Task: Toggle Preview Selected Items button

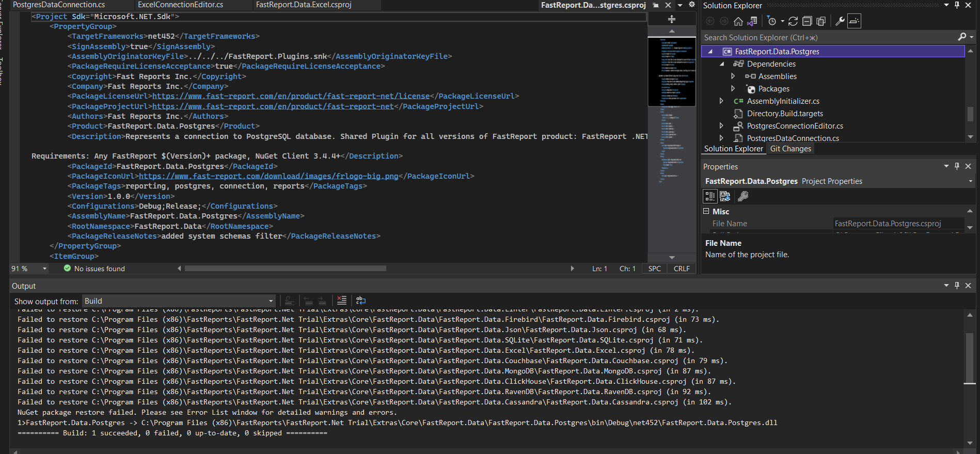Action: [x=854, y=21]
